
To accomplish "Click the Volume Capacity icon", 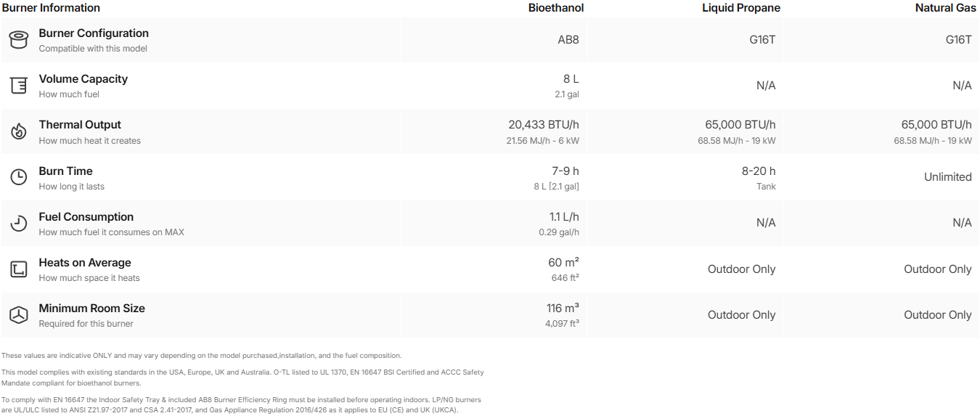I will tap(18, 86).
